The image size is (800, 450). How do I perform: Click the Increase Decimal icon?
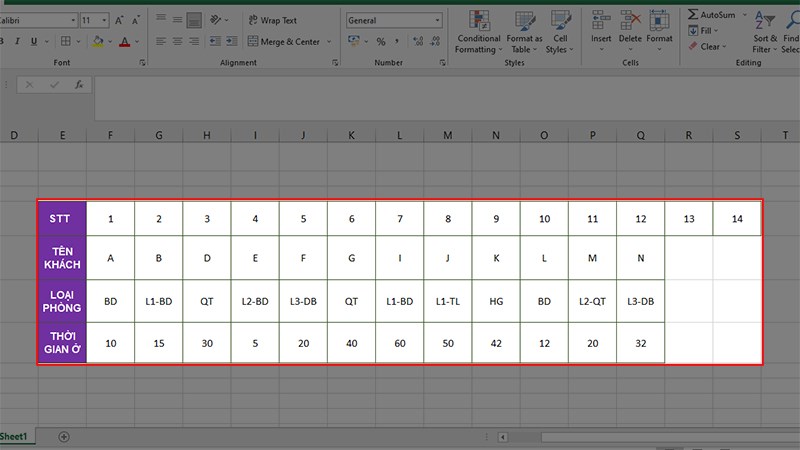415,41
